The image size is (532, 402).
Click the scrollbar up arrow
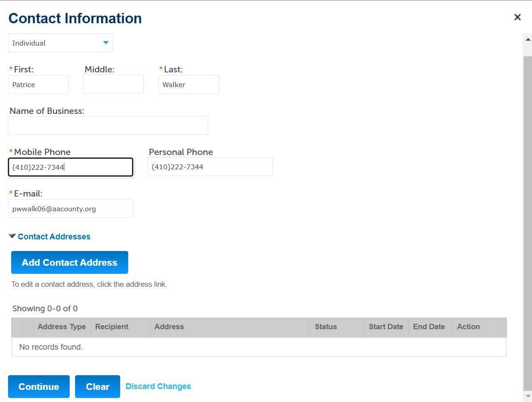click(528, 38)
